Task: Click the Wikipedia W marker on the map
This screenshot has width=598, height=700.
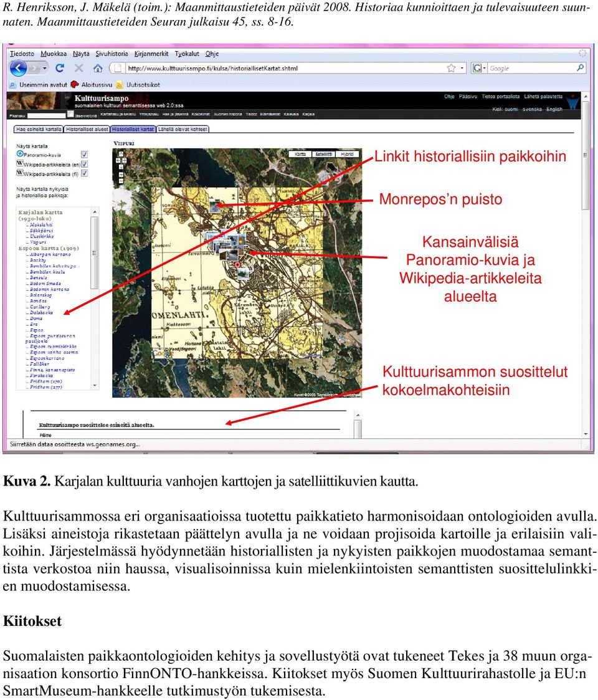Action: [251, 268]
